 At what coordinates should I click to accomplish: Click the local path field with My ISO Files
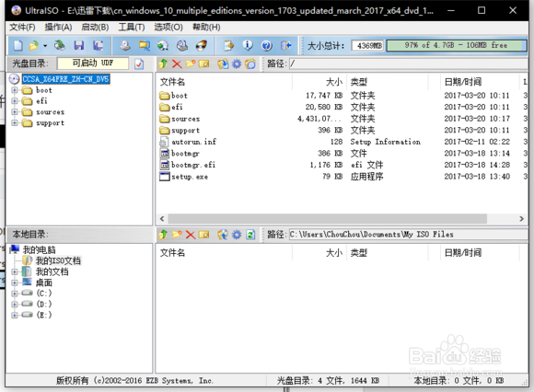(x=409, y=234)
